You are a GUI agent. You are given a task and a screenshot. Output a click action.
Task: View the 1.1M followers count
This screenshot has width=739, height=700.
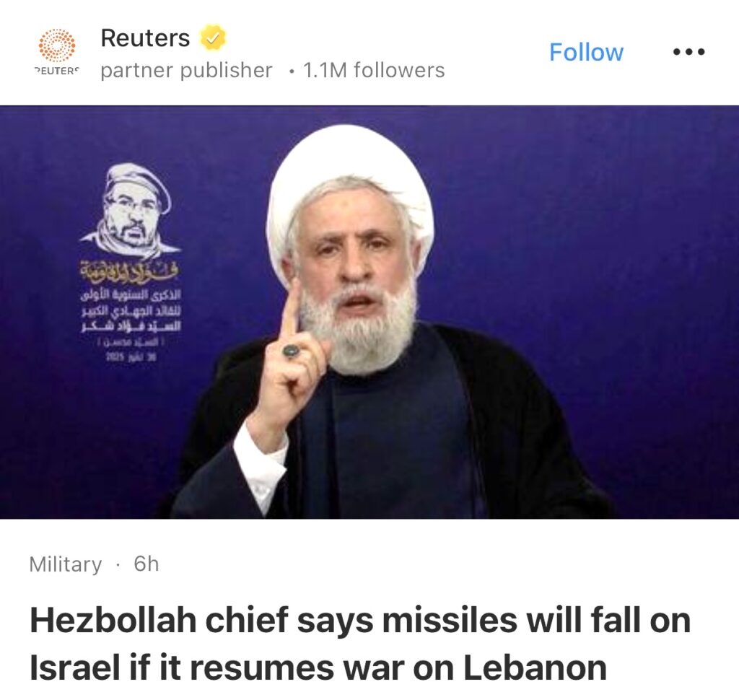pyautogui.click(x=374, y=70)
